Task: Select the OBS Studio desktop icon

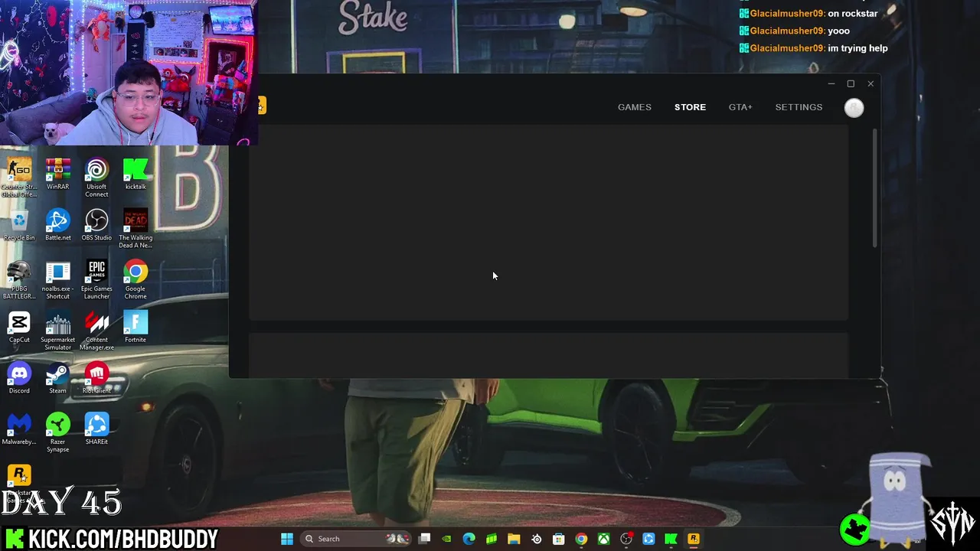Action: pyautogui.click(x=96, y=225)
